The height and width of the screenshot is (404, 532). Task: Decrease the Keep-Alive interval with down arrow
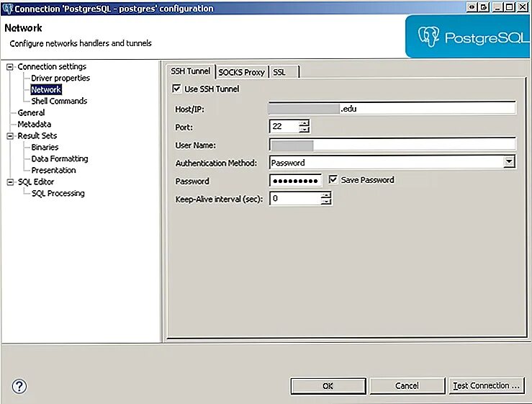coord(326,202)
